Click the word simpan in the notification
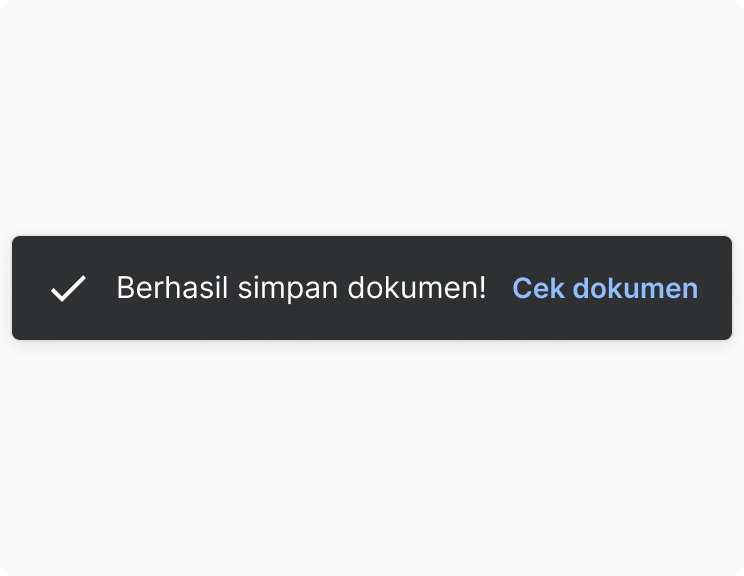 point(288,289)
